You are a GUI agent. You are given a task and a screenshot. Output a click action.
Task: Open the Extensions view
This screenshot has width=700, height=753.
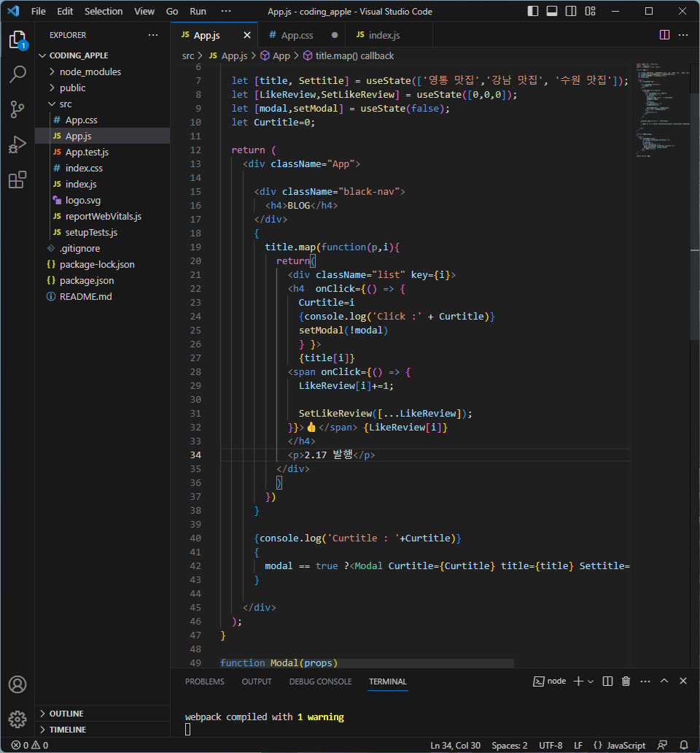point(17,179)
